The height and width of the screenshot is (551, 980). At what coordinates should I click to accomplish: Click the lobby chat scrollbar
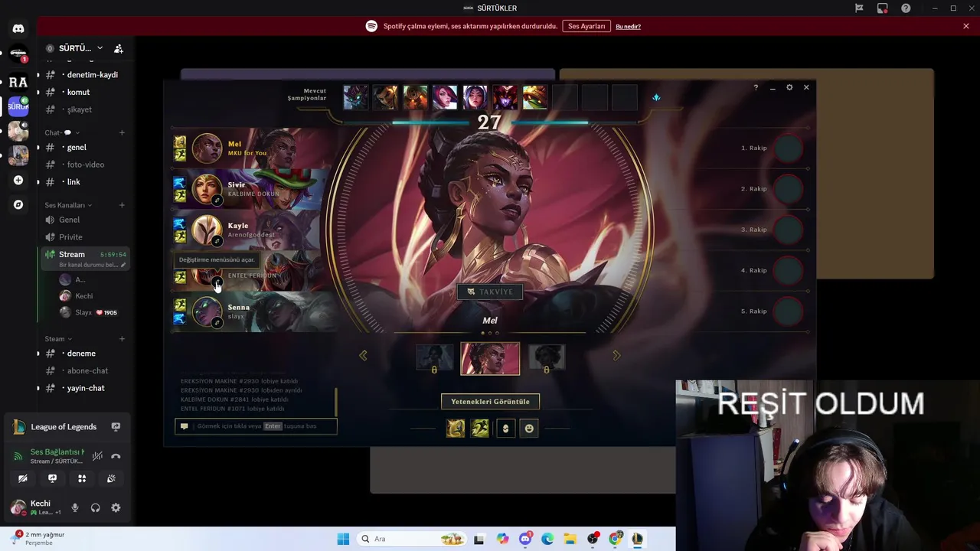pyautogui.click(x=335, y=400)
